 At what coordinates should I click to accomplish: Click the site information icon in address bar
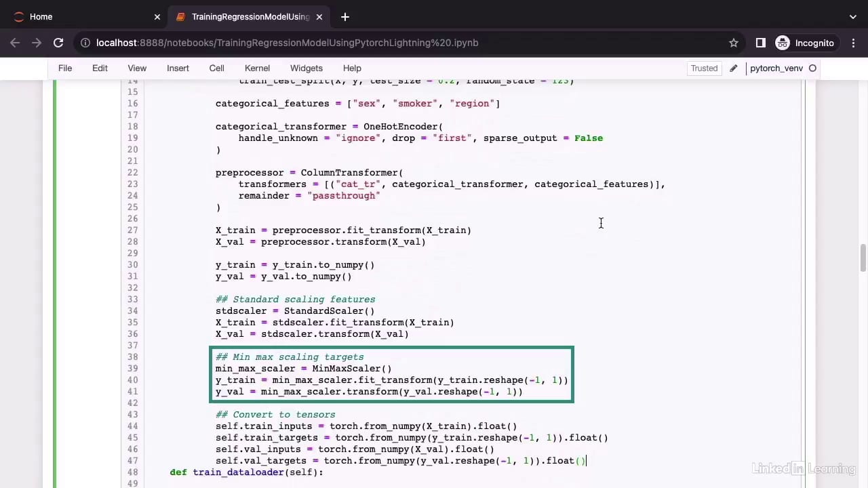(x=85, y=43)
